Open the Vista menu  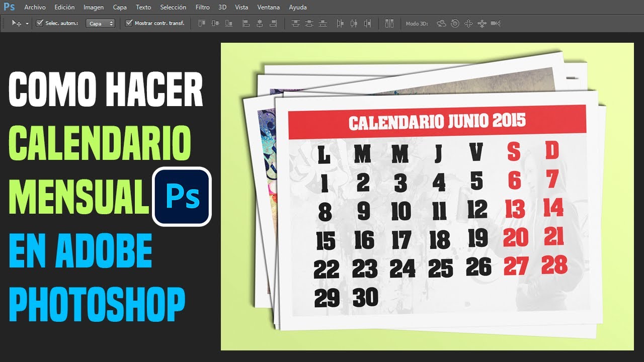242,7
